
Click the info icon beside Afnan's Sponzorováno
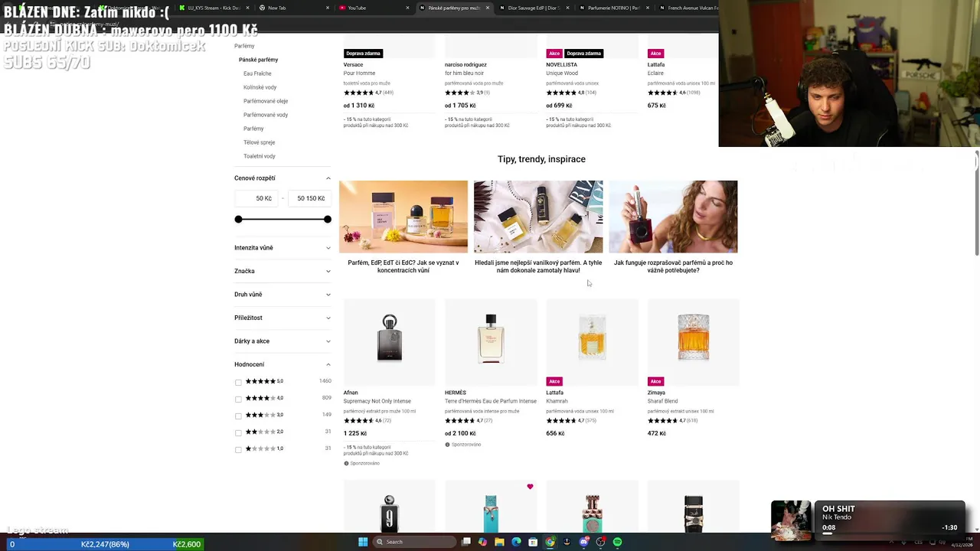point(346,464)
